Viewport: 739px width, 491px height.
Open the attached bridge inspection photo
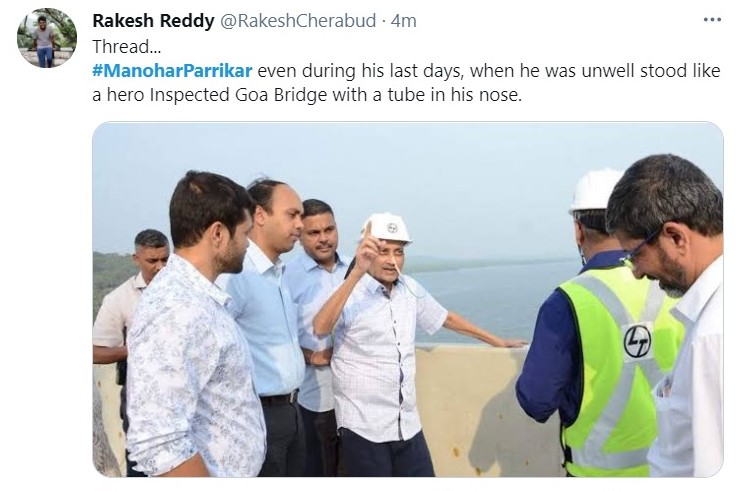tap(408, 299)
